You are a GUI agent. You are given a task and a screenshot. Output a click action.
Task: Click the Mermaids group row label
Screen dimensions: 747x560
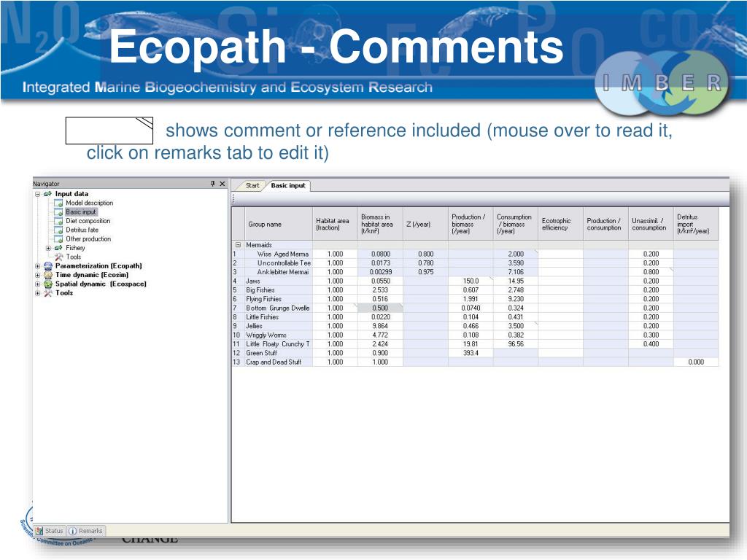coord(259,245)
